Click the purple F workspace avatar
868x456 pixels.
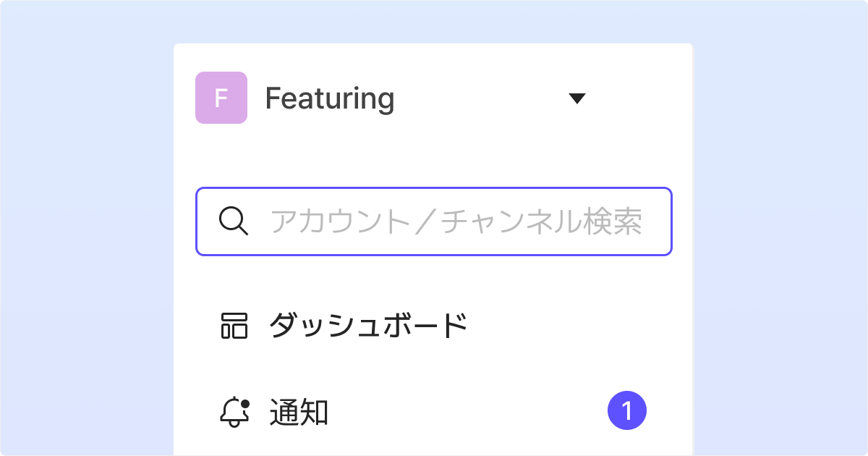pyautogui.click(x=221, y=98)
